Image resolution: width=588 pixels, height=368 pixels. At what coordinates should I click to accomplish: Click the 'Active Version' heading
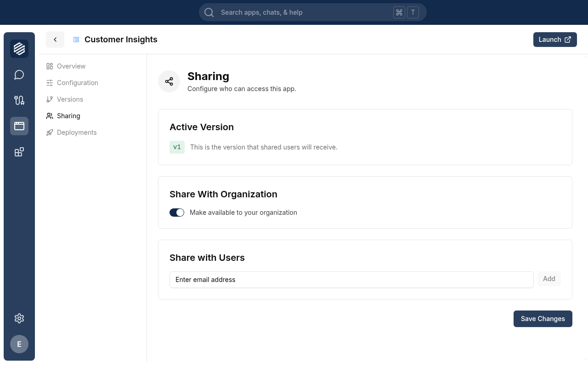pos(202,127)
